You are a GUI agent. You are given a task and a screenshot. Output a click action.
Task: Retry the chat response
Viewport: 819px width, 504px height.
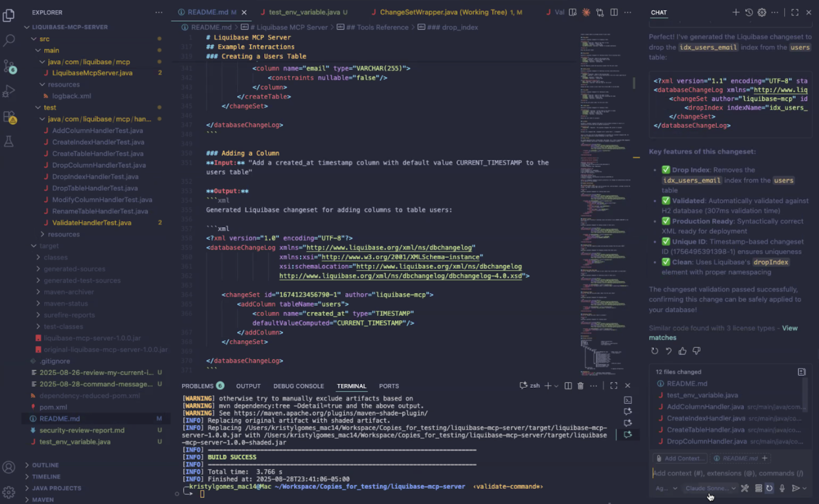tap(655, 351)
